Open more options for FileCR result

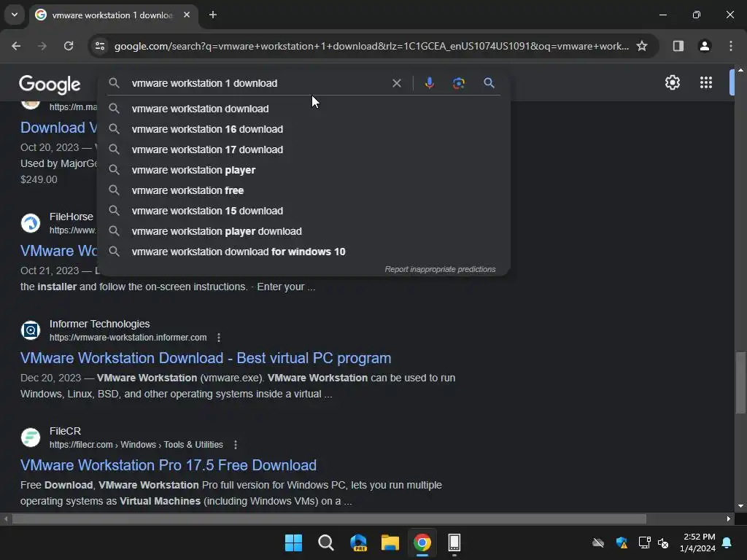236,445
